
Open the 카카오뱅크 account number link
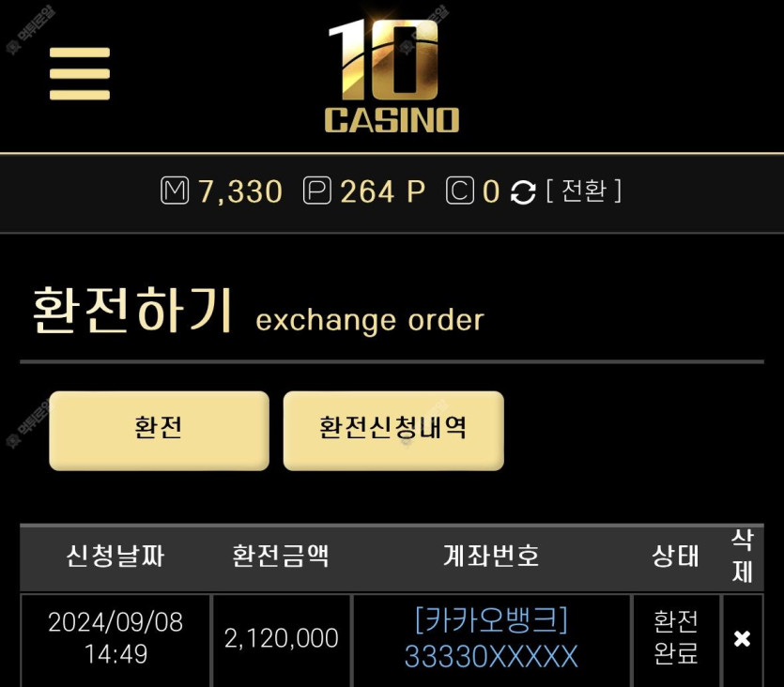pyautogui.click(x=491, y=638)
